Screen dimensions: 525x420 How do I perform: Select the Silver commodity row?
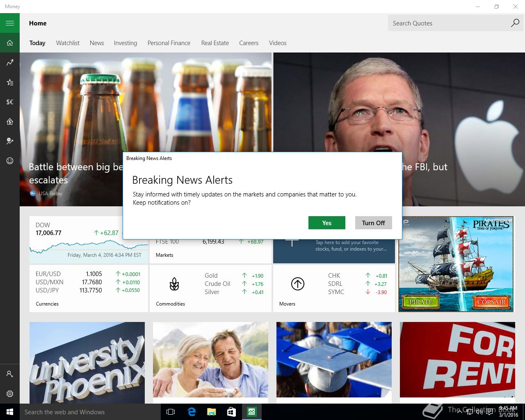pos(234,292)
